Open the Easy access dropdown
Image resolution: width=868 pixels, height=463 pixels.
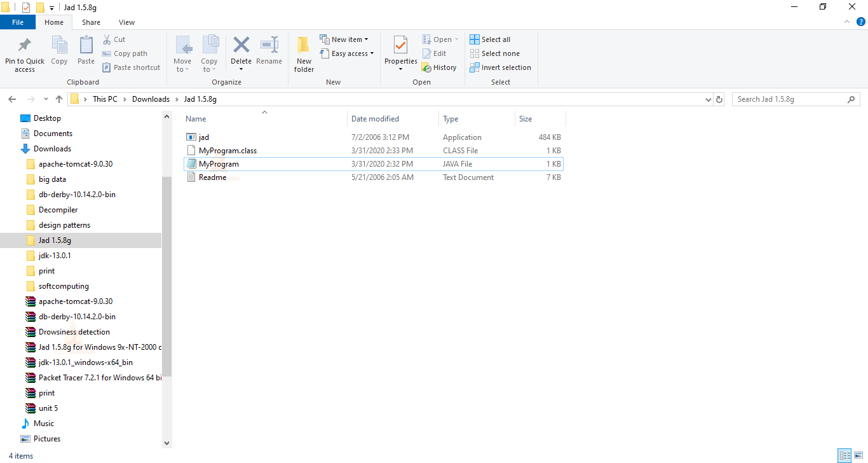click(x=346, y=53)
